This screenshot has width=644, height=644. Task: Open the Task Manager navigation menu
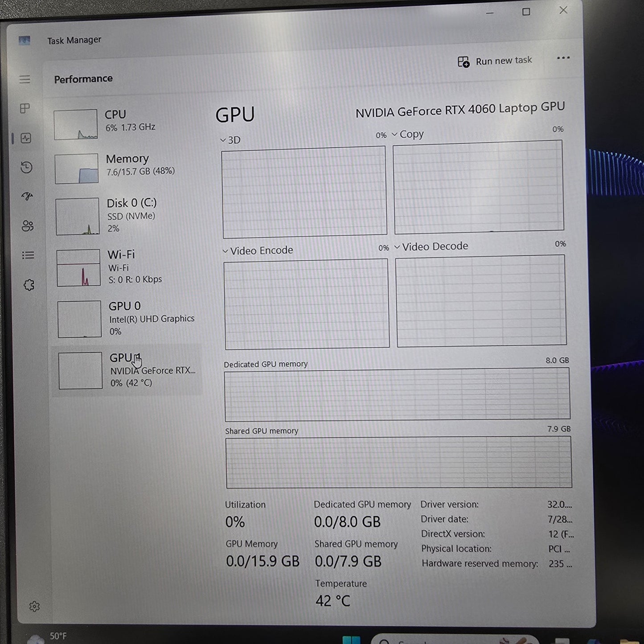[25, 79]
